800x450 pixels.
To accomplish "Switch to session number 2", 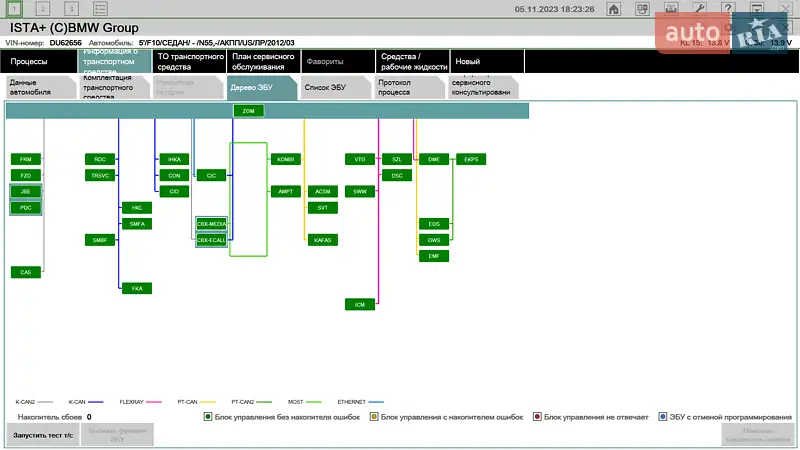I will tap(44, 8).
